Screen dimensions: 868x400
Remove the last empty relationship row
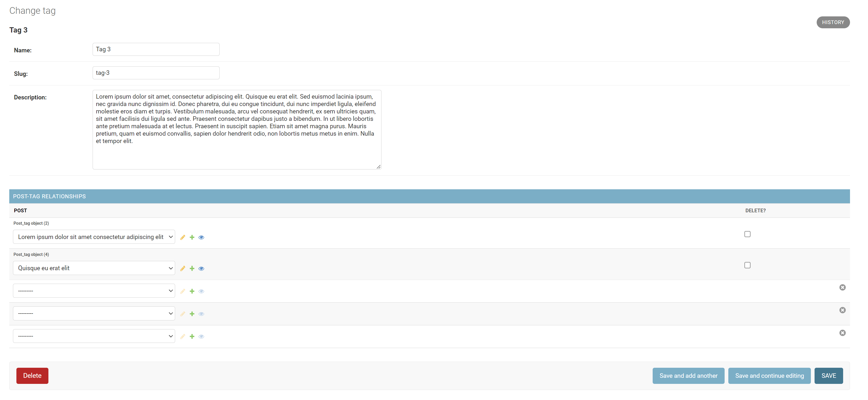(x=842, y=333)
